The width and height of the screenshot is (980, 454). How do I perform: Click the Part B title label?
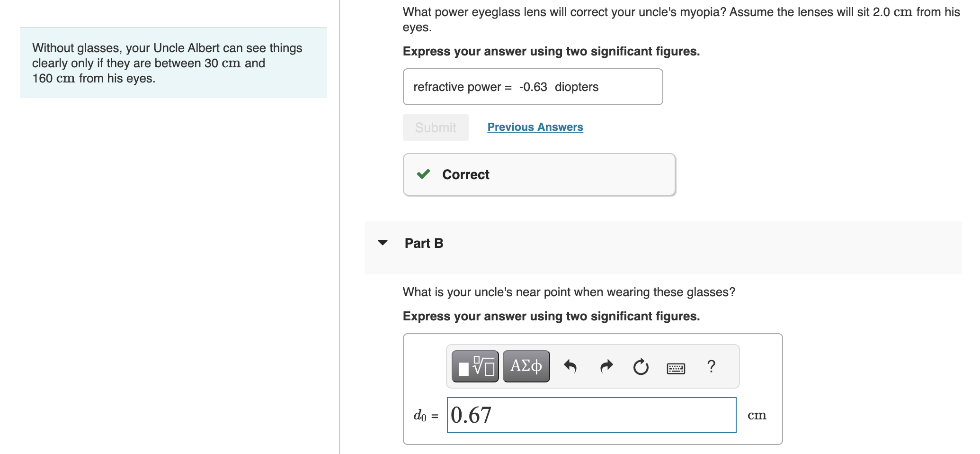(423, 243)
